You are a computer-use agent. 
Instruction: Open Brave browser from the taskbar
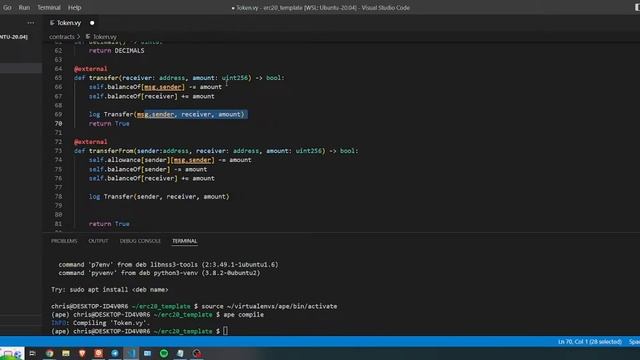pos(82,353)
